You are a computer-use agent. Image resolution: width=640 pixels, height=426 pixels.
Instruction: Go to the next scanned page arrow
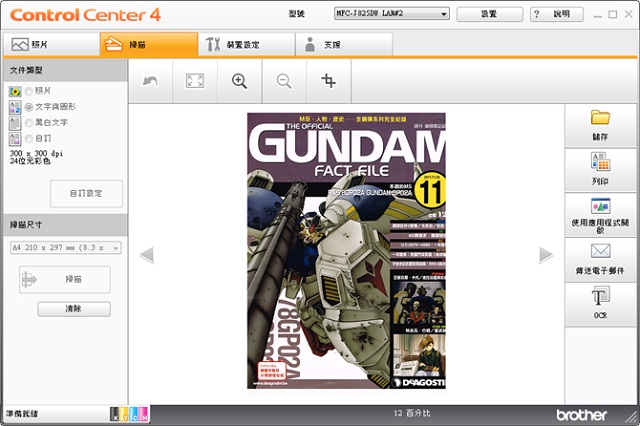coord(546,255)
